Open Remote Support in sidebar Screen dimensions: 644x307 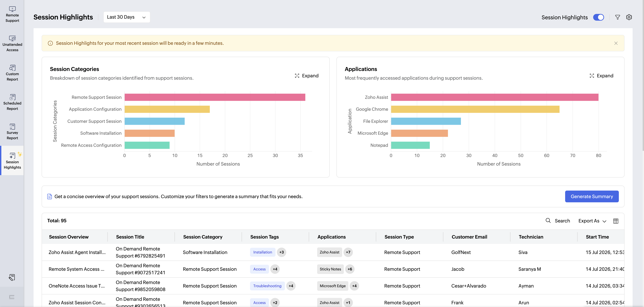[12, 14]
